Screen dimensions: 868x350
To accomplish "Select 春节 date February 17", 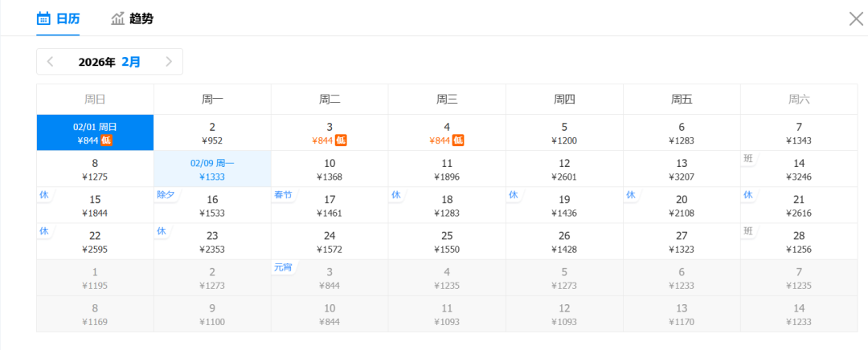I will click(330, 206).
